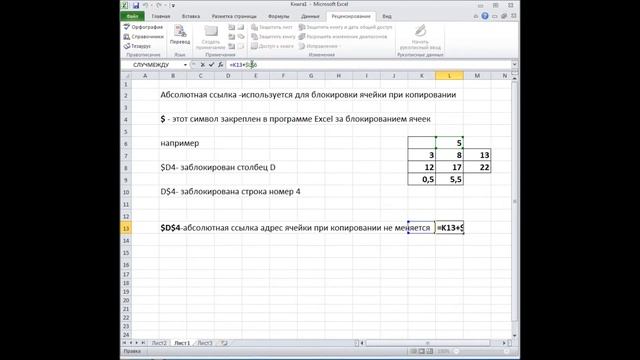
Task: Click the horizontal scrollbar track
Action: point(427,343)
